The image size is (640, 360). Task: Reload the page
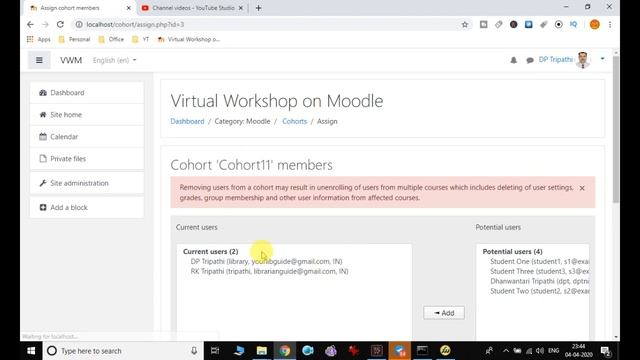click(x=60, y=24)
